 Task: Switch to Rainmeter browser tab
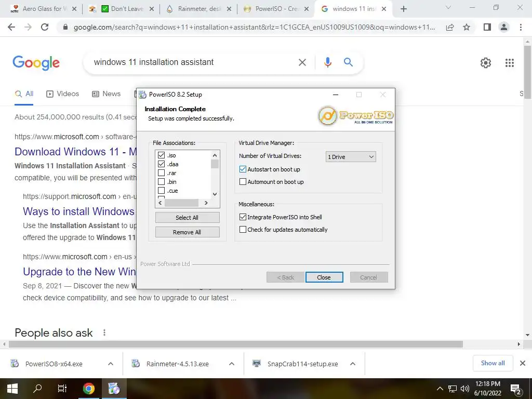coord(198,9)
